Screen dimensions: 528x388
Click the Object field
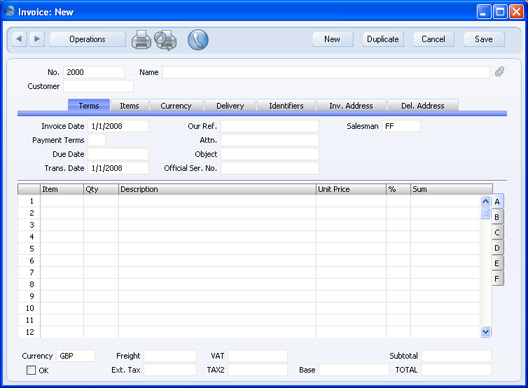(x=270, y=154)
